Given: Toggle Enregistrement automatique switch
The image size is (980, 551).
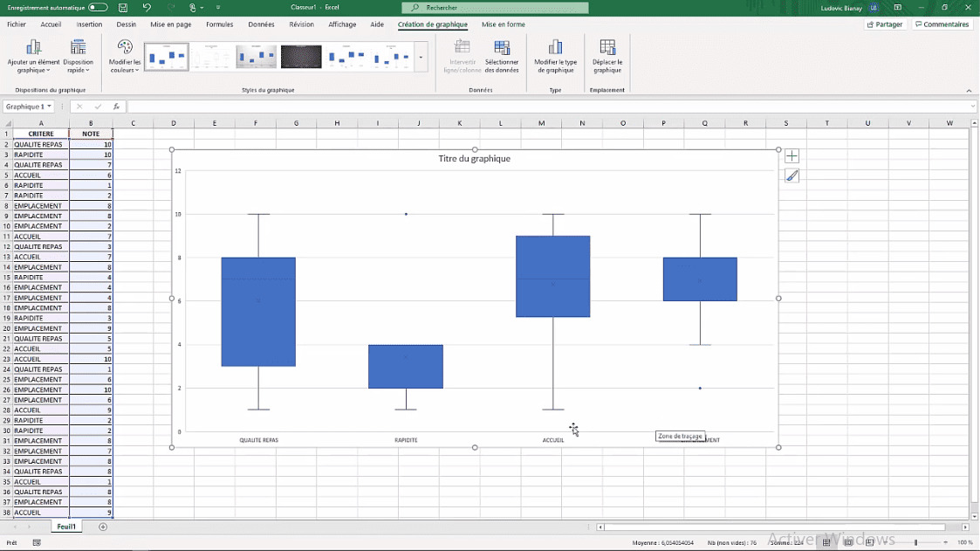Looking at the screenshot, I should 98,7.
